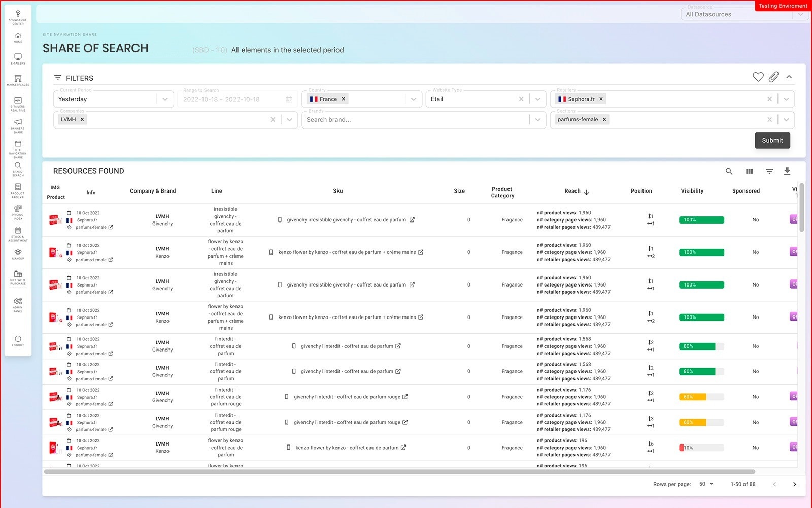Sort by the Position column header
This screenshot has width=812, height=508.
pyautogui.click(x=641, y=191)
